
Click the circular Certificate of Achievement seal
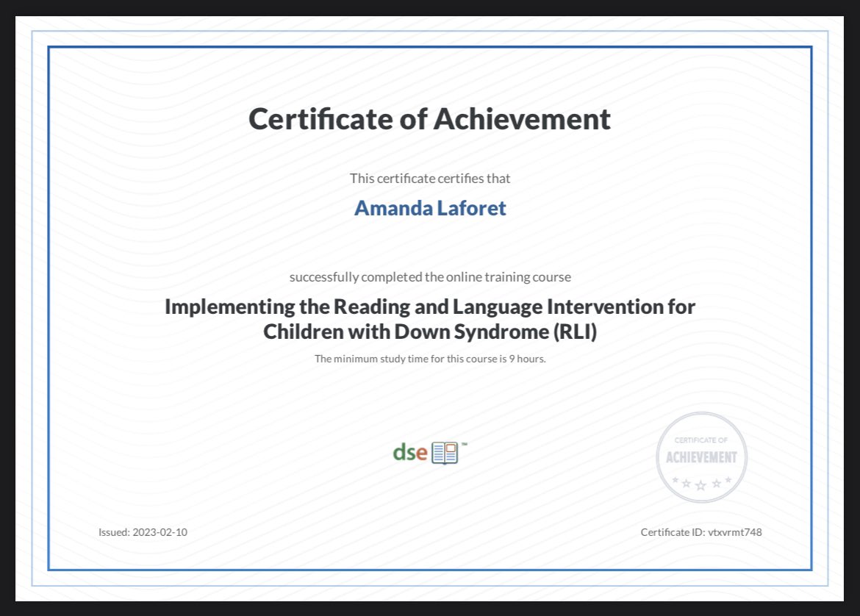[700, 456]
